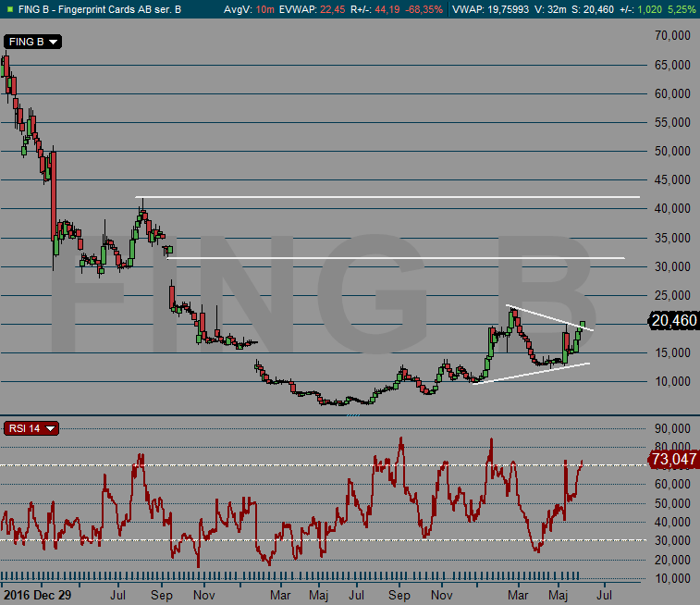Screen dimensions: 700x605
Task: Click the V: 32m volume value
Action: (x=550, y=9)
